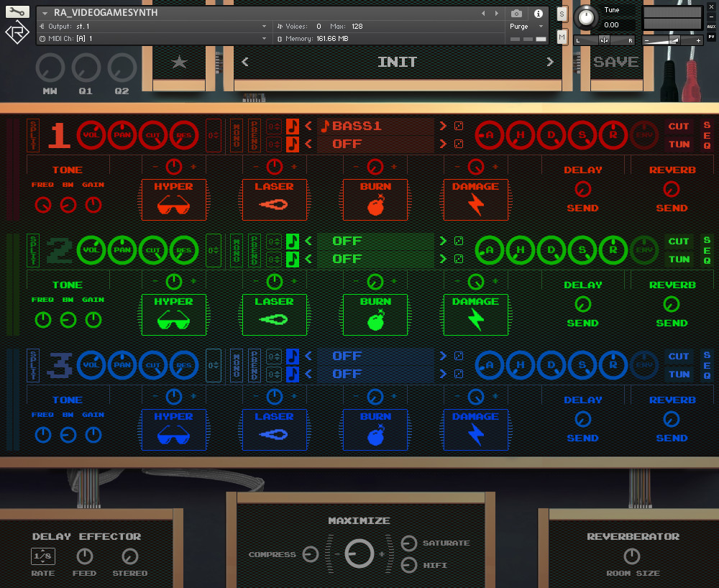Toggle red DAMAGE lightning effect
Image resolution: width=719 pixels, height=588 pixels.
(476, 200)
